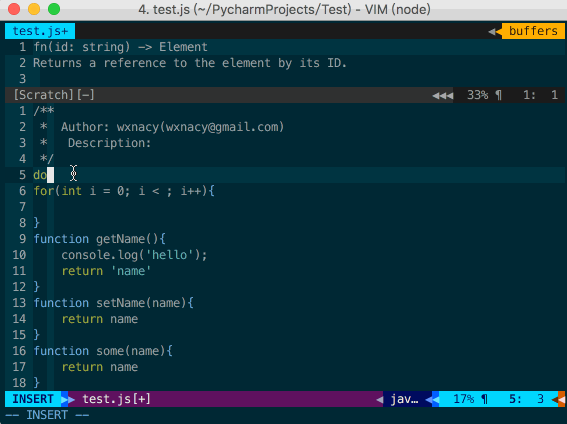Viewport: 567px width, 424px height.
Task: Click the Author: wxnacy line
Action: (172, 127)
